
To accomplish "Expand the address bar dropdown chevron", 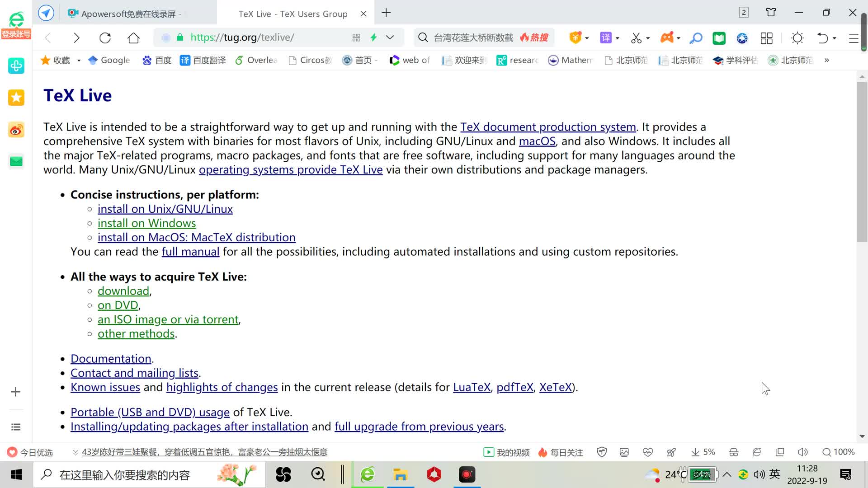I will (x=390, y=38).
